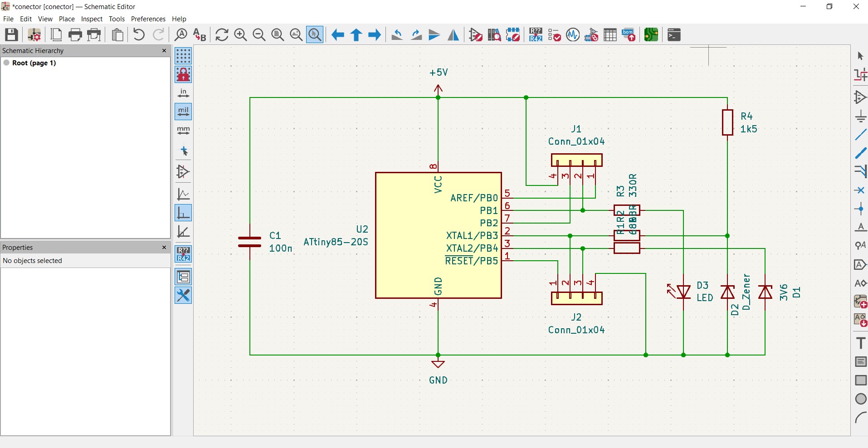This screenshot has width=868, height=448.
Task: Run the Electrical Rules Checker
Action: pos(554,34)
